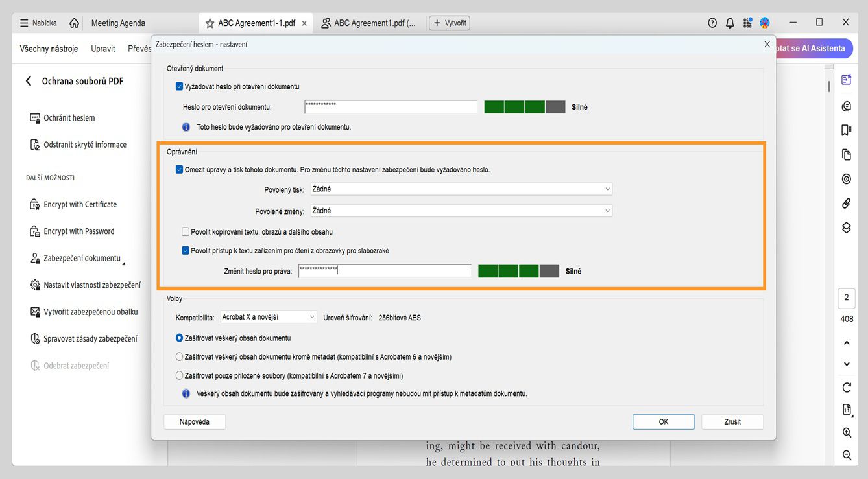Close the ABC Agreement1-1.pdf tab
The height and width of the screenshot is (479, 868).
(304, 23)
